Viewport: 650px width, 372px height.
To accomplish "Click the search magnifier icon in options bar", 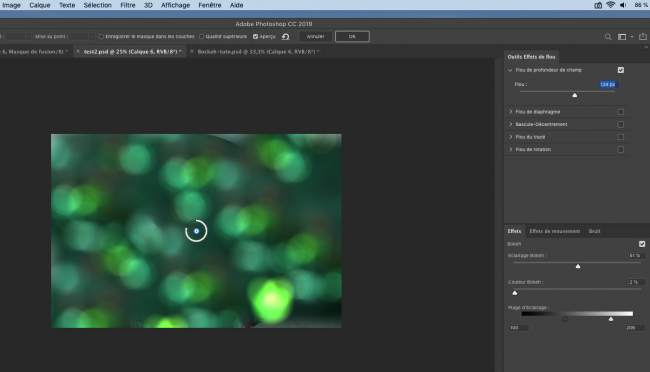I will tap(608, 37).
